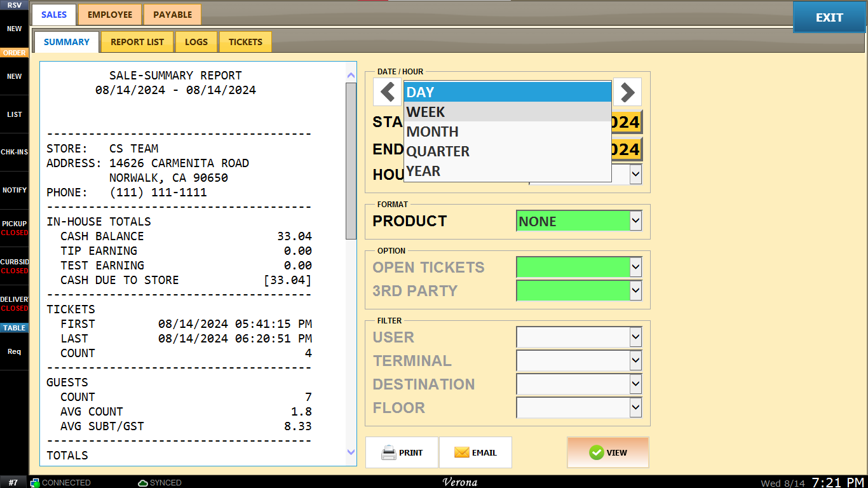Click the report date range 08/14/2024 - 08/14/2024
Screen dimensions: 868x488
[x=175, y=90]
